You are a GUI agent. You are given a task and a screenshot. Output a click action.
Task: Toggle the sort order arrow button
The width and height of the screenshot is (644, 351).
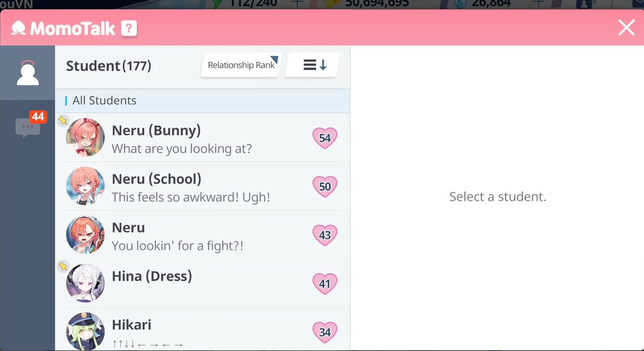click(313, 65)
